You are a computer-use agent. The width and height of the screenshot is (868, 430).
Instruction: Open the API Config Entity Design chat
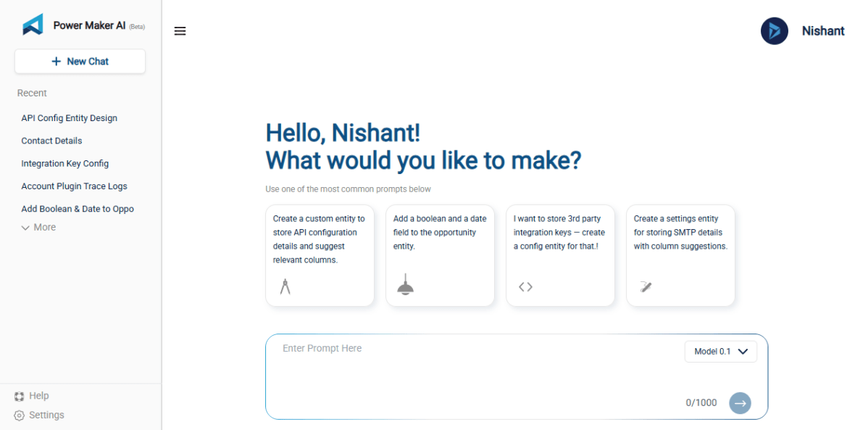click(69, 117)
